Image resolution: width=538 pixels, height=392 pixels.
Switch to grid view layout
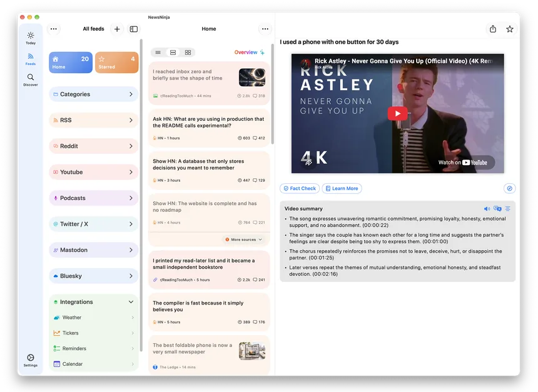click(x=188, y=53)
